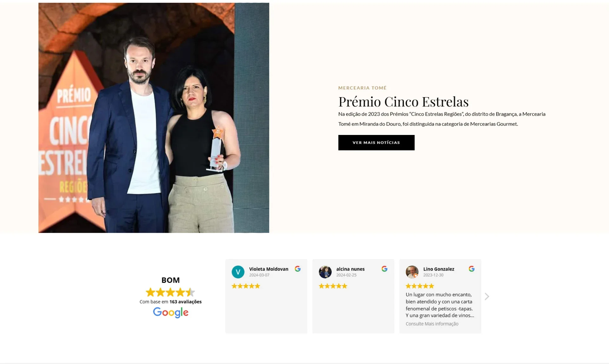Click the VER MAIS NOTÍCIAS button

pos(376,143)
